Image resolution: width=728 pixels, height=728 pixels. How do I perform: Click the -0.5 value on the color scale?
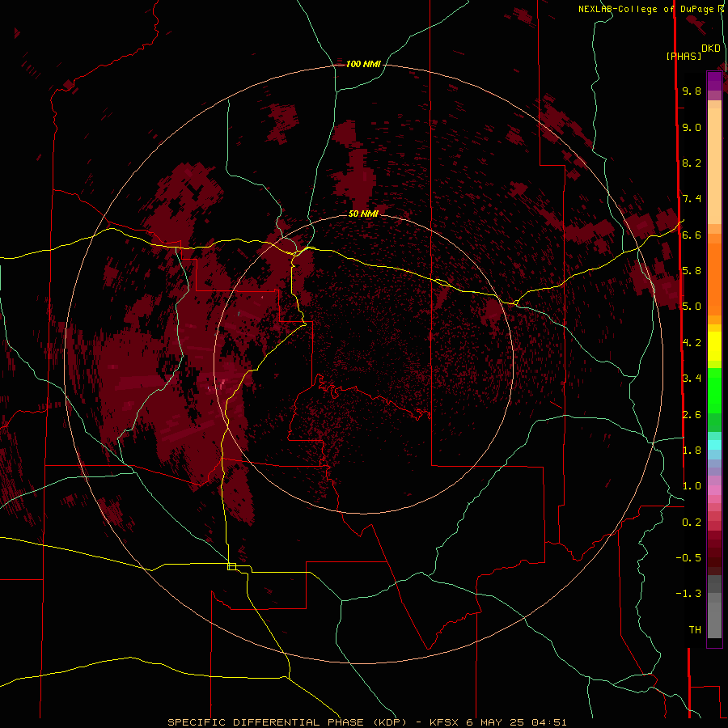[x=688, y=558]
